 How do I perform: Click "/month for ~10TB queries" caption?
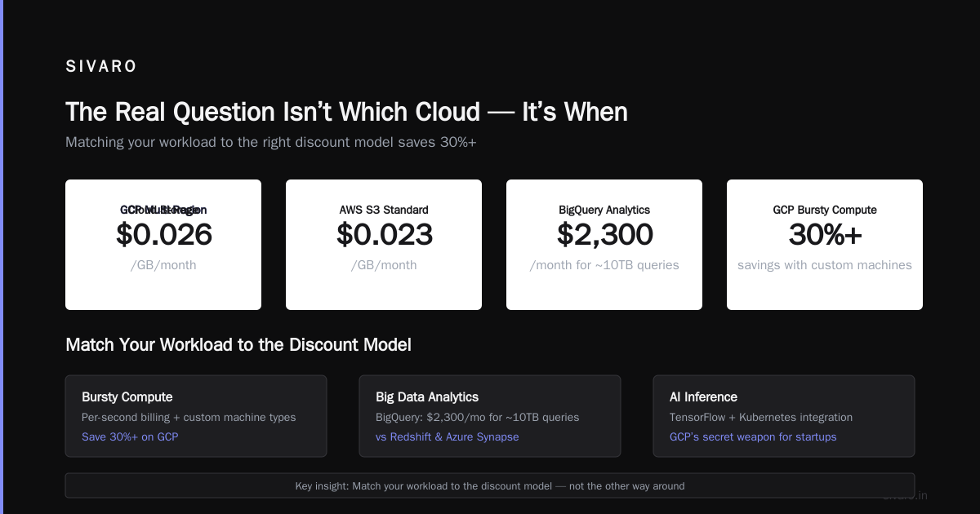(604, 265)
